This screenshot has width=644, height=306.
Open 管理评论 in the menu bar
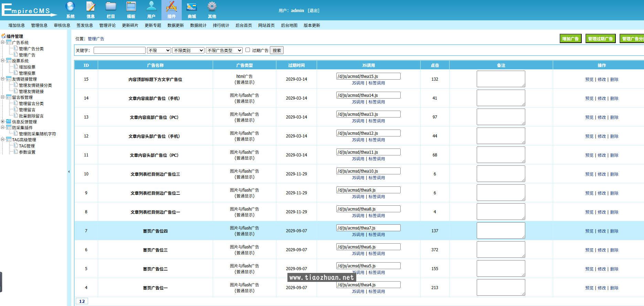(x=107, y=25)
